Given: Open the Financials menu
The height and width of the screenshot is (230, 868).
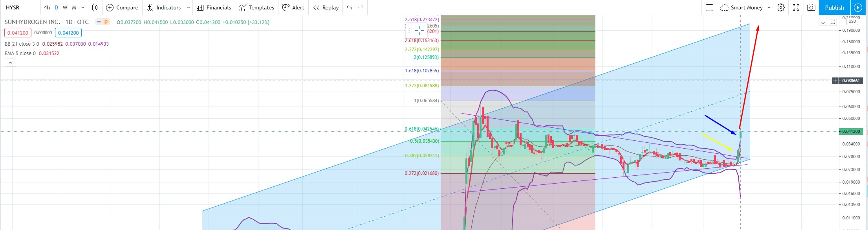Looking at the screenshot, I should (x=214, y=7).
